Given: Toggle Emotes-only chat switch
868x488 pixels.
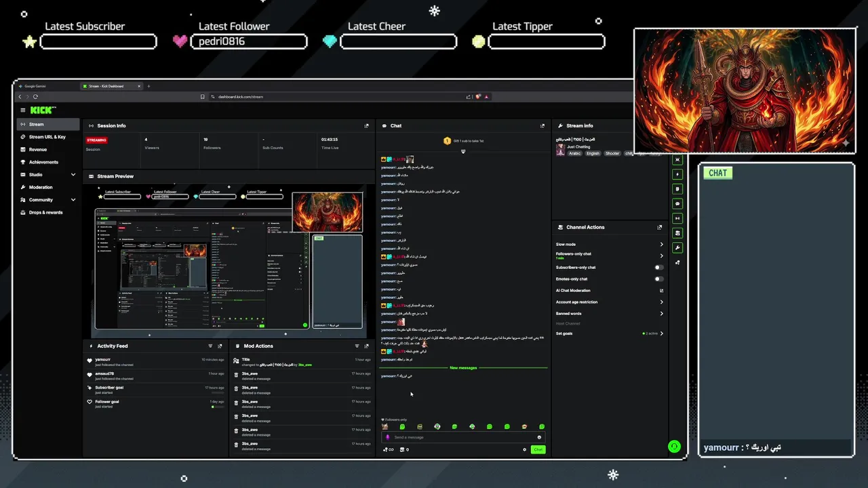Looking at the screenshot, I should [658, 279].
